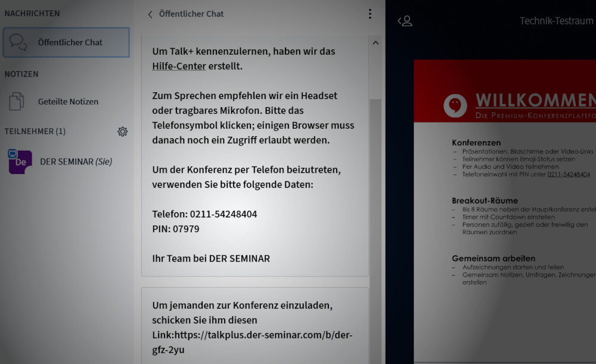
Task: Click the speech bubble icon next to Öffentlicher Chat
Action: click(x=18, y=42)
